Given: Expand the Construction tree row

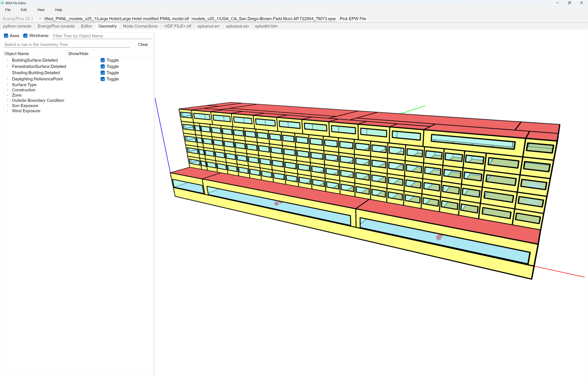Looking at the screenshot, I should [7, 90].
